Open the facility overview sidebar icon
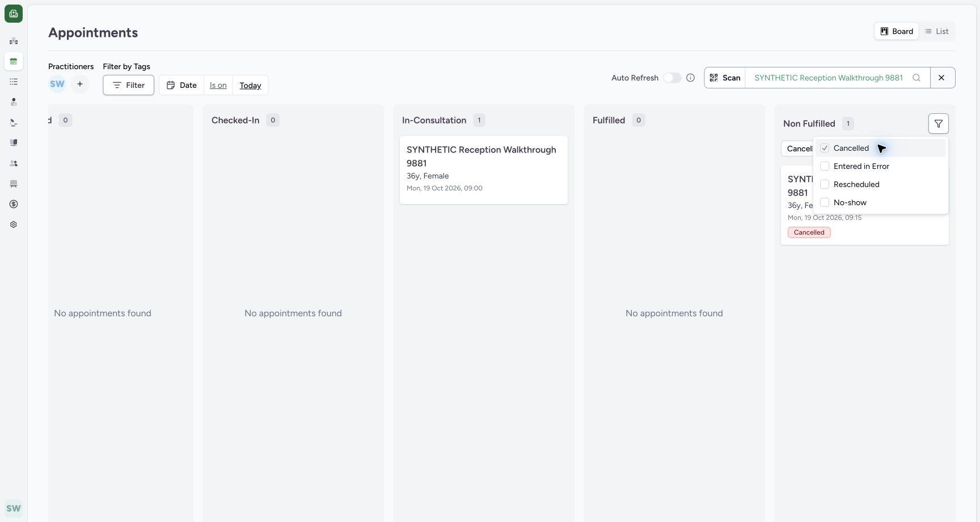 tap(14, 41)
